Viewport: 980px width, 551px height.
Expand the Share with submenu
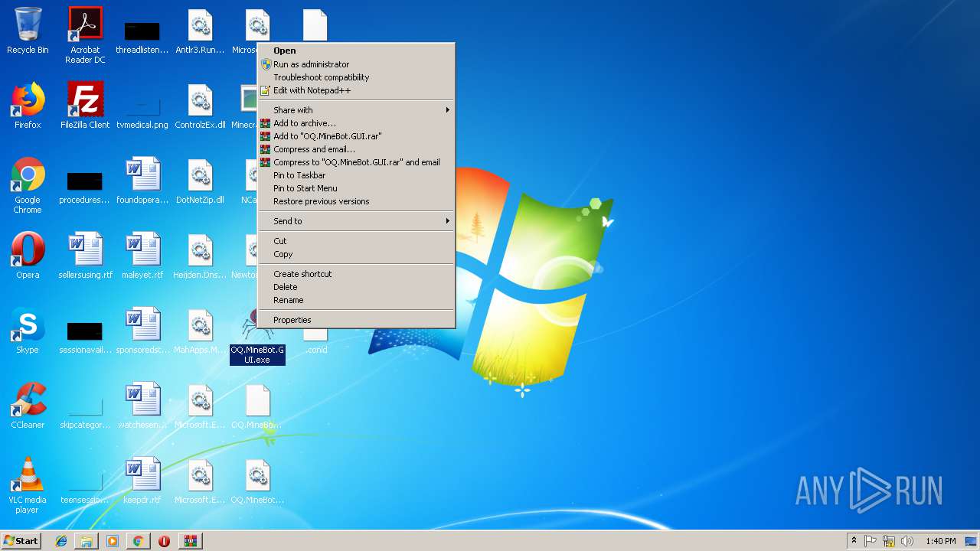pos(356,110)
